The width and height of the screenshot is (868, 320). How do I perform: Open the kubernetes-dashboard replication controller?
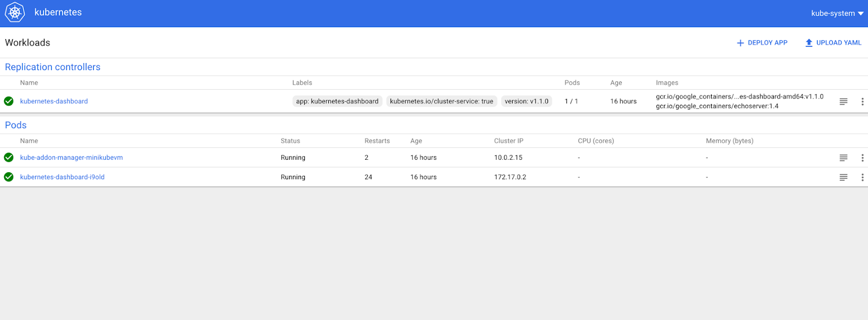(x=54, y=101)
